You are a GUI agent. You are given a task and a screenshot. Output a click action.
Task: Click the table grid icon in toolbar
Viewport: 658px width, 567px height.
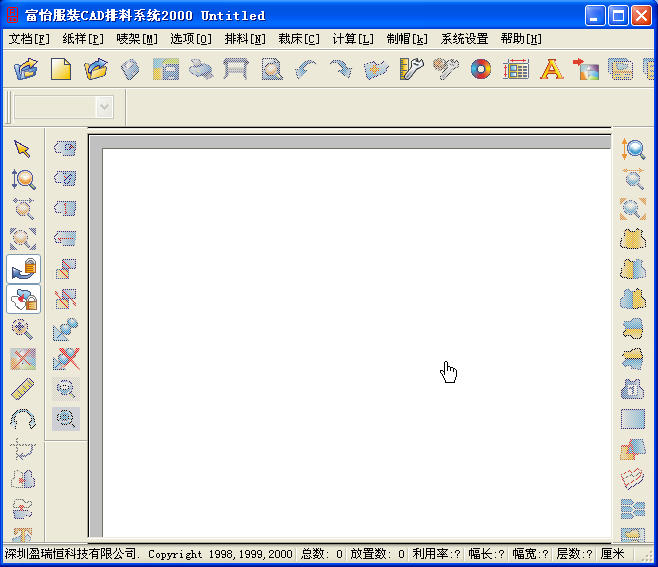[516, 69]
